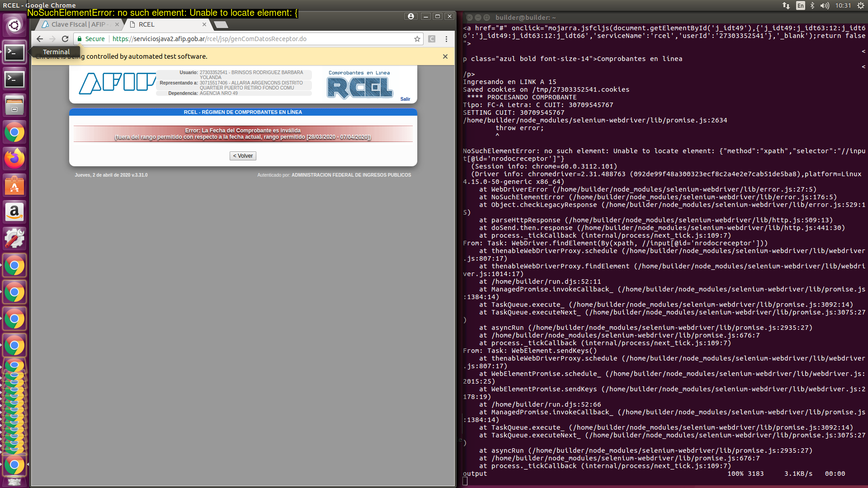This screenshot has height=488, width=868.
Task: Click NoSuchElementError line in terminal
Action: [x=664, y=155]
